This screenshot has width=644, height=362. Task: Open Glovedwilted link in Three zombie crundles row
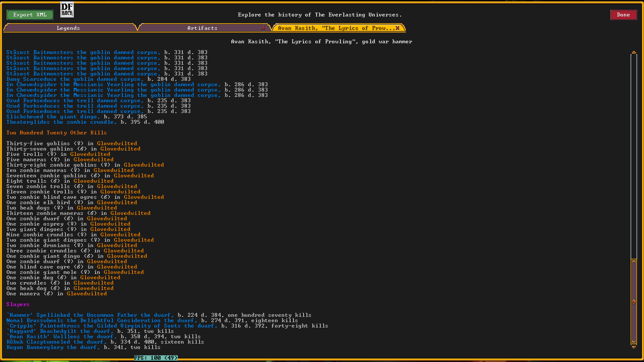click(x=124, y=251)
